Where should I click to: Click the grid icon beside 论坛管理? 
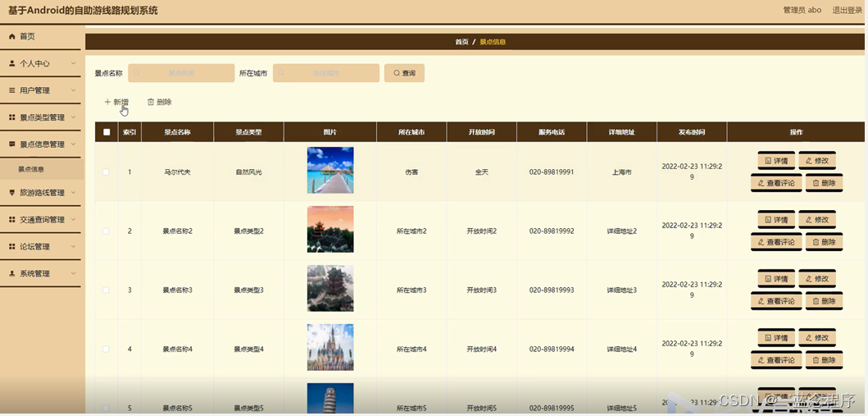[x=12, y=246]
